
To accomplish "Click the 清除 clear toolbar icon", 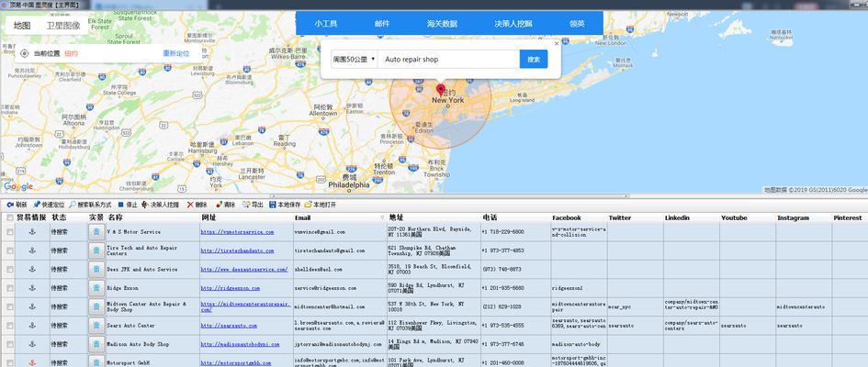I will (220, 205).
